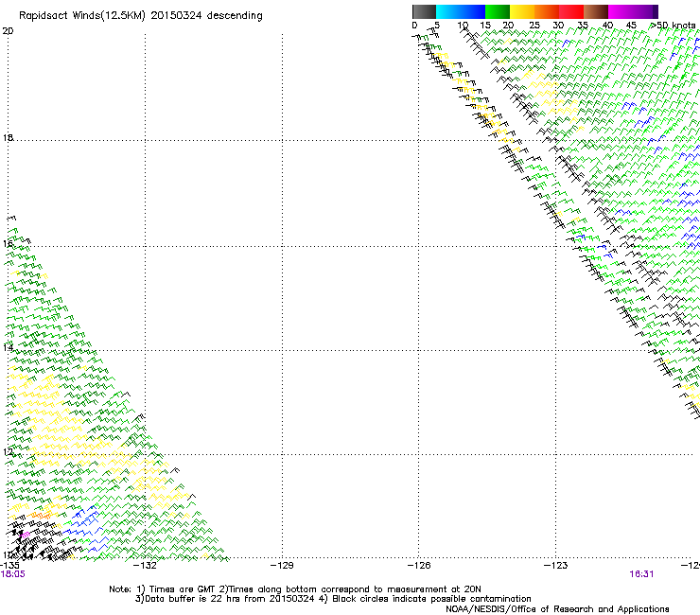700x615 pixels.
Task: Click the red 30-35 knots color segment
Action: [571, 11]
